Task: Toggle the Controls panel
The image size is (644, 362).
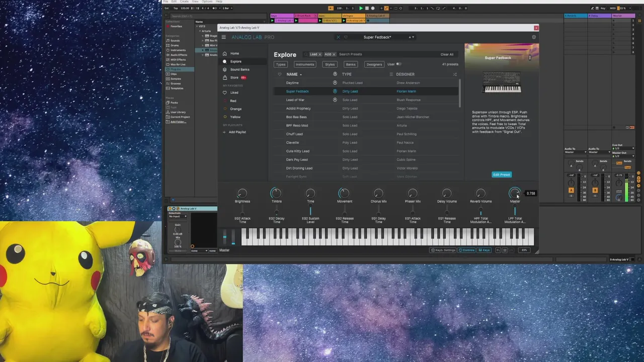Action: point(466,250)
